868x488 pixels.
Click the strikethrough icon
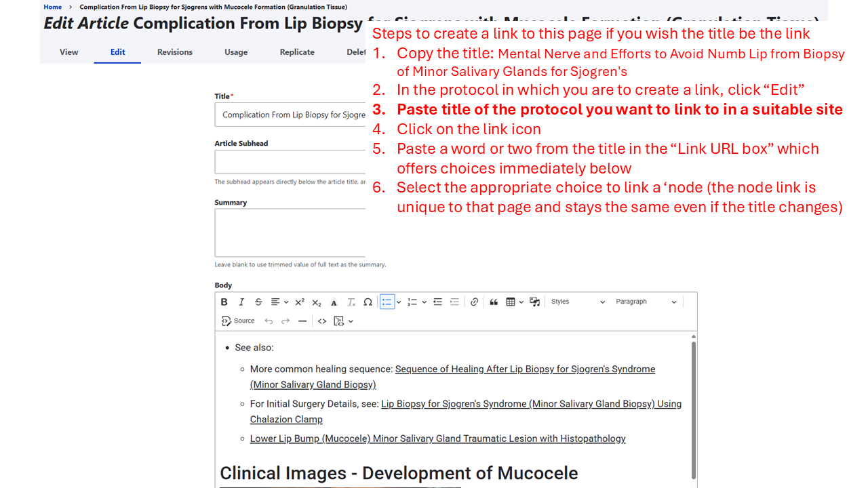pyautogui.click(x=258, y=302)
